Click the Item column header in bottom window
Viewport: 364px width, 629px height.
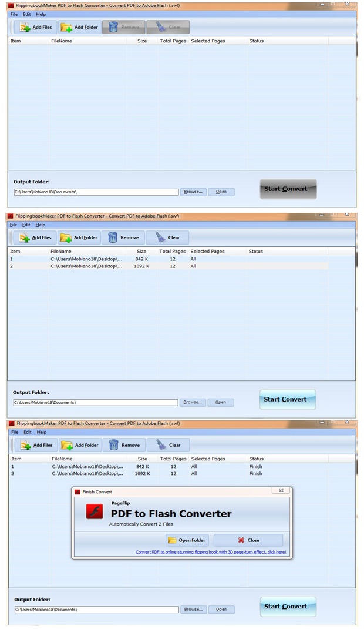(x=16, y=459)
